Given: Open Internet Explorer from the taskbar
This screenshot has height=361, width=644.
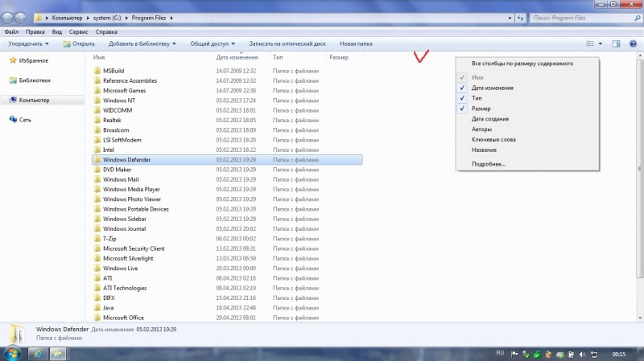Looking at the screenshot, I should click(37, 353).
